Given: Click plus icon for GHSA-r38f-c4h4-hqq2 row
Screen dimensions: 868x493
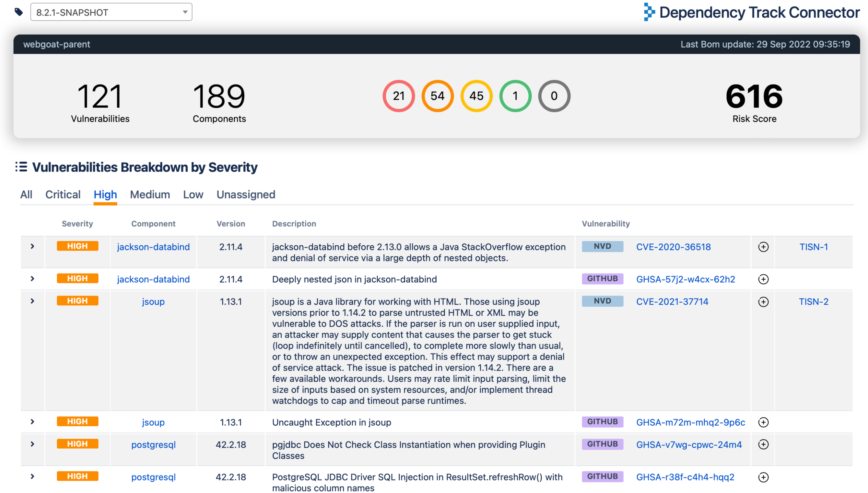Looking at the screenshot, I should pyautogui.click(x=763, y=477).
